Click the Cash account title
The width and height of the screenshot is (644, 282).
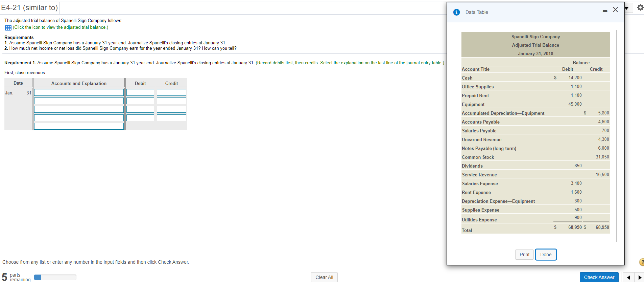[x=467, y=78]
